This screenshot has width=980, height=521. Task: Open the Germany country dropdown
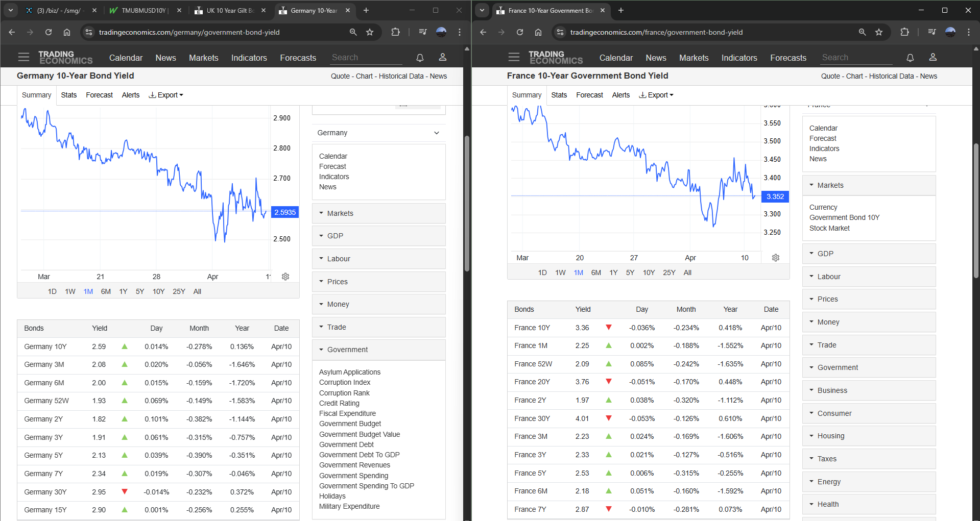point(378,133)
